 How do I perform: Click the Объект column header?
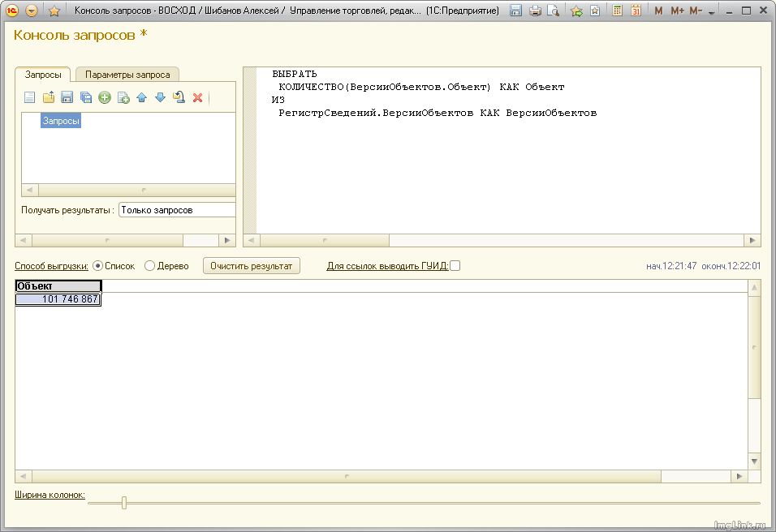tap(58, 285)
